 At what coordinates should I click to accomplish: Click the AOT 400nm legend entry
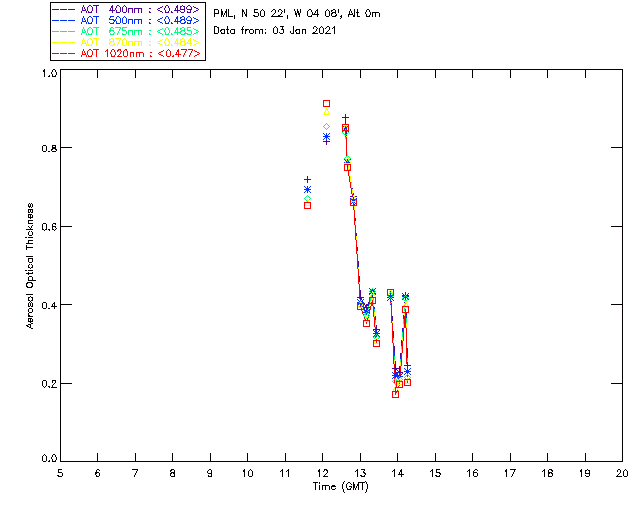(127, 9)
